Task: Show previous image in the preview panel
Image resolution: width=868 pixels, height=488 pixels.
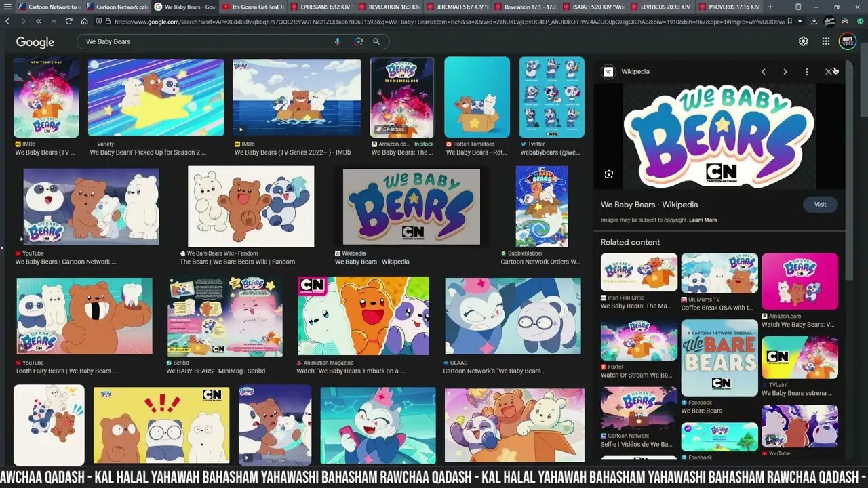Action: coord(764,71)
